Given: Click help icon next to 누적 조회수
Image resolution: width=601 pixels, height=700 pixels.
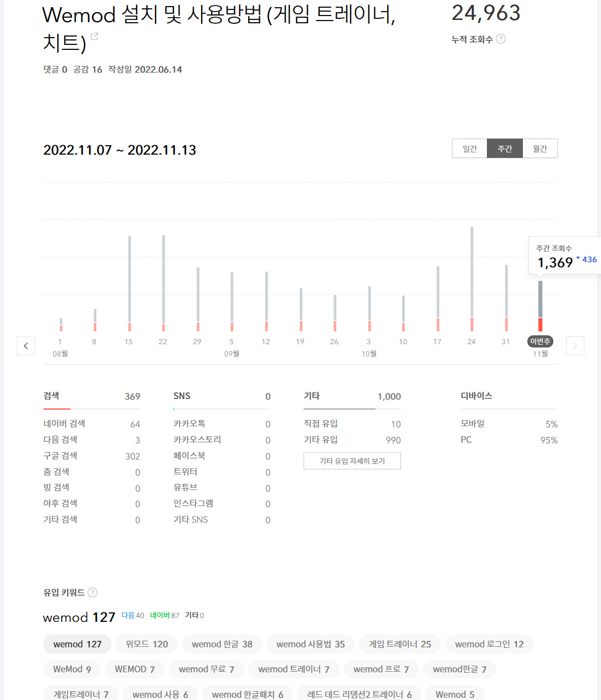Looking at the screenshot, I should 501,39.
